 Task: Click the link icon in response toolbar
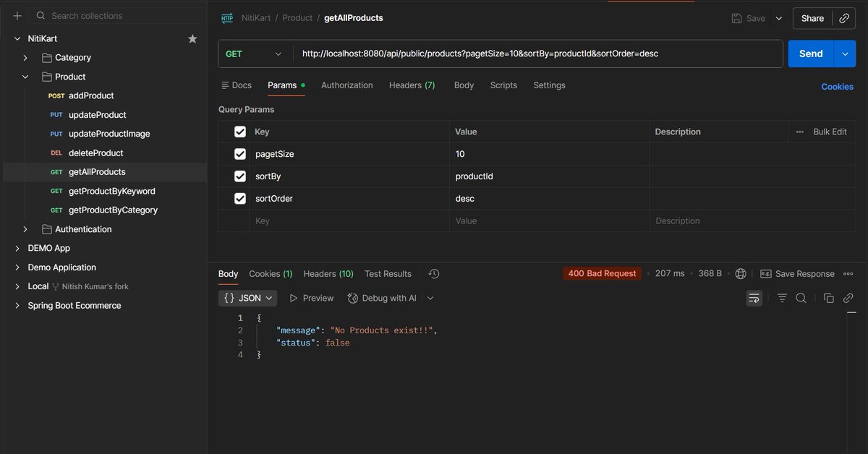pos(848,298)
